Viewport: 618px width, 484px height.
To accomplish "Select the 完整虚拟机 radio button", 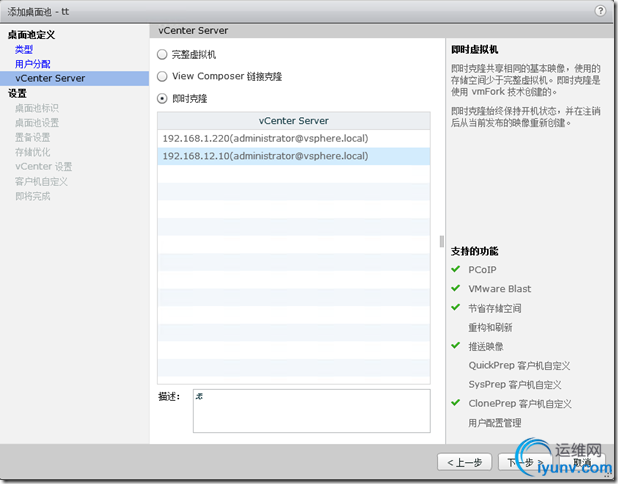I will [x=162, y=54].
